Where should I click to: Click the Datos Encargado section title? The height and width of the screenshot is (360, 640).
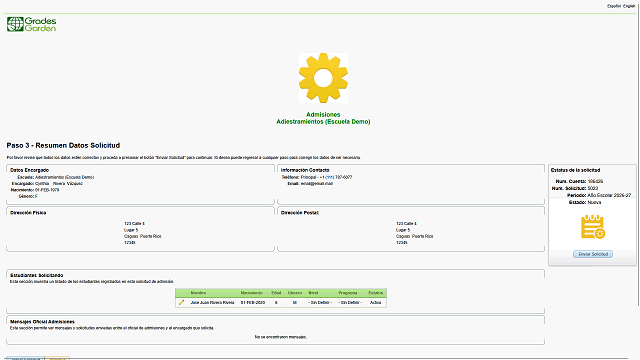tap(29, 170)
